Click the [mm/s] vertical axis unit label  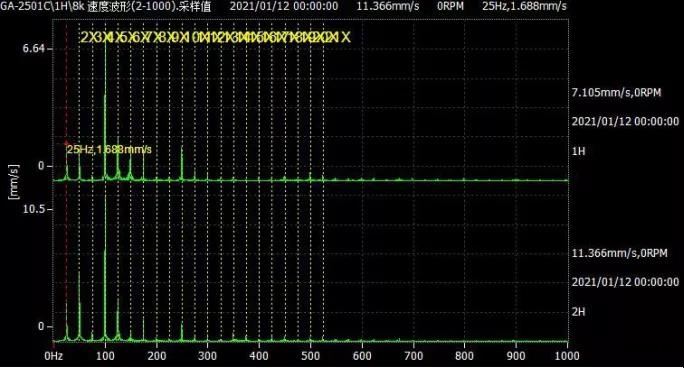pos(14,182)
